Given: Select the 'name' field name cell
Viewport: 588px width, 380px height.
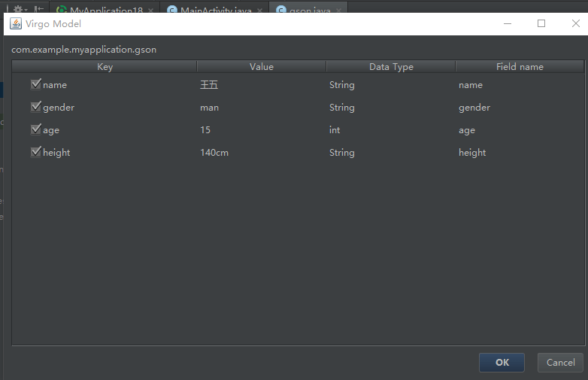Looking at the screenshot, I should pyautogui.click(x=520, y=85).
